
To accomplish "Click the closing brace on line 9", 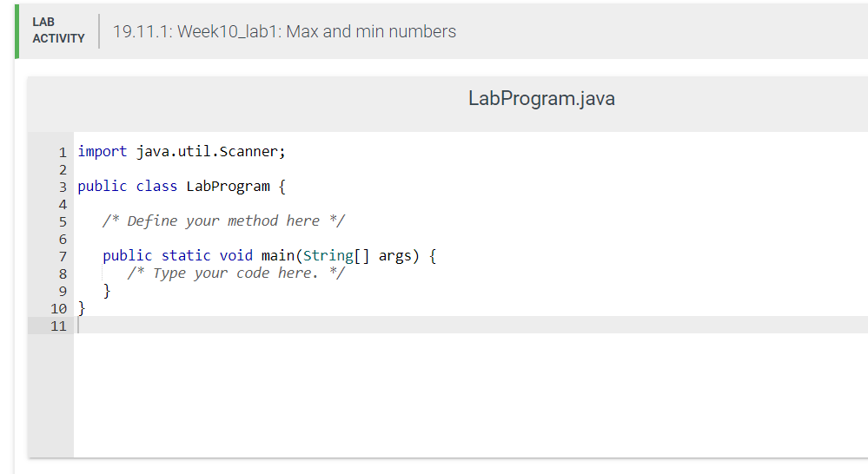I will point(107,290).
